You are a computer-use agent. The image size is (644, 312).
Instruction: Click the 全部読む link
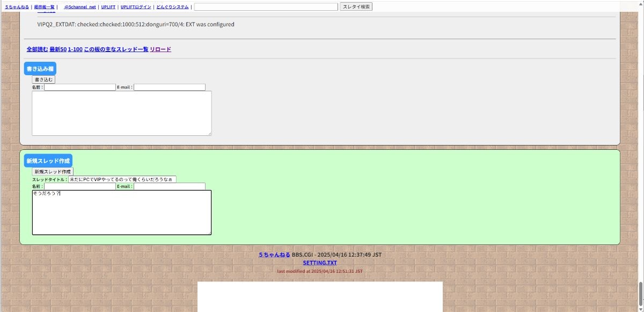(37, 49)
